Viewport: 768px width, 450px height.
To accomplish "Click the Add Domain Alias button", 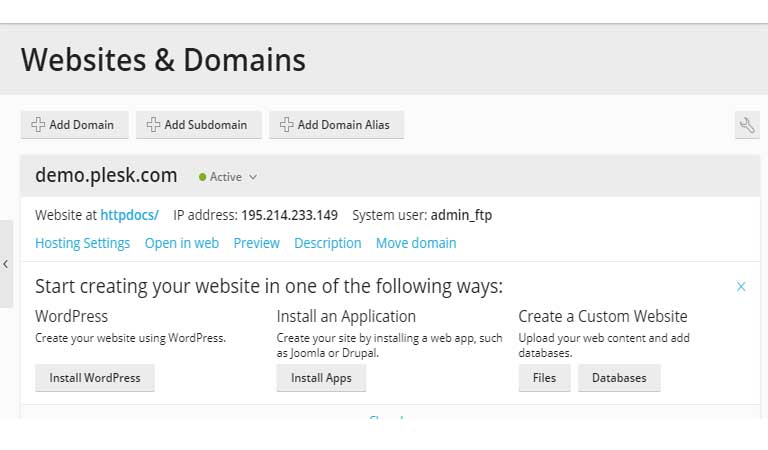I will 336,125.
